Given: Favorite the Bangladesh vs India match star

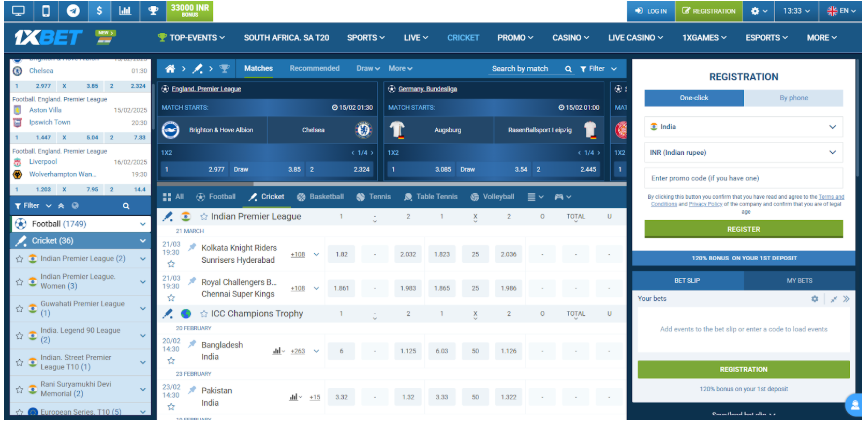Looking at the screenshot, I should [171, 361].
